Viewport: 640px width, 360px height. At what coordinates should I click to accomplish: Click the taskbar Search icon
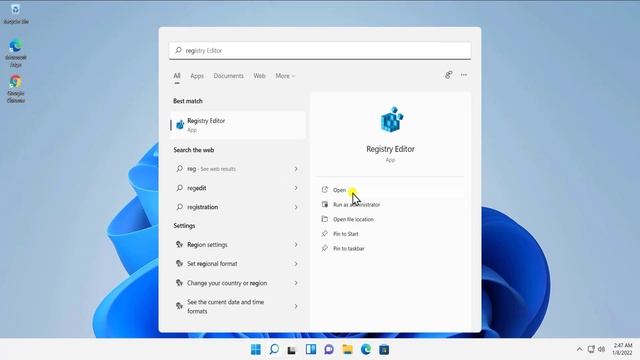pyautogui.click(x=274, y=349)
